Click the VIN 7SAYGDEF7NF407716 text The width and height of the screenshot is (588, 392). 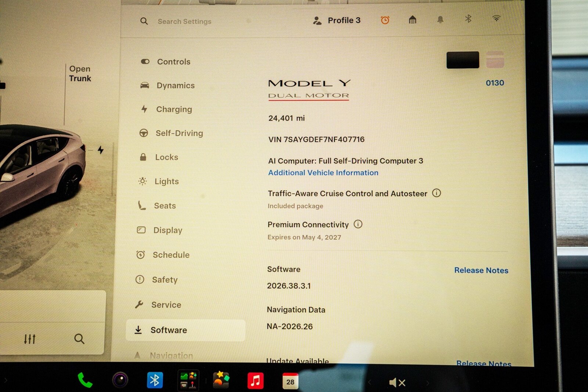click(316, 140)
